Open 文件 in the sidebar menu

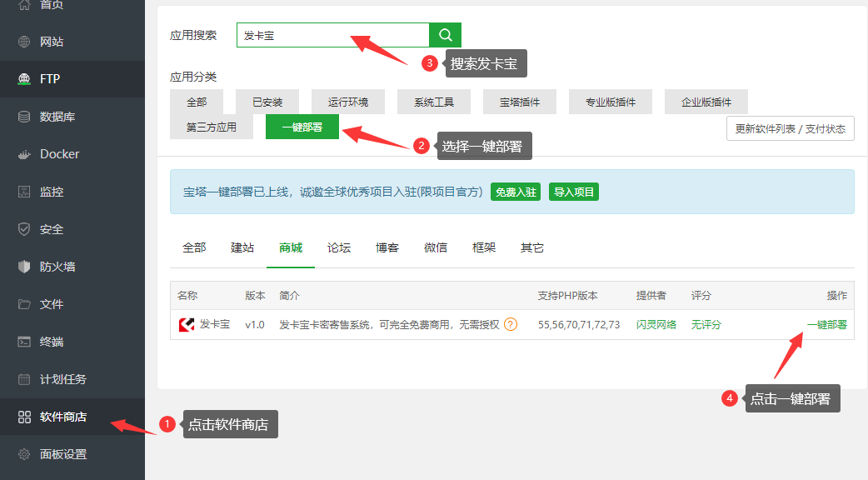coord(72,304)
